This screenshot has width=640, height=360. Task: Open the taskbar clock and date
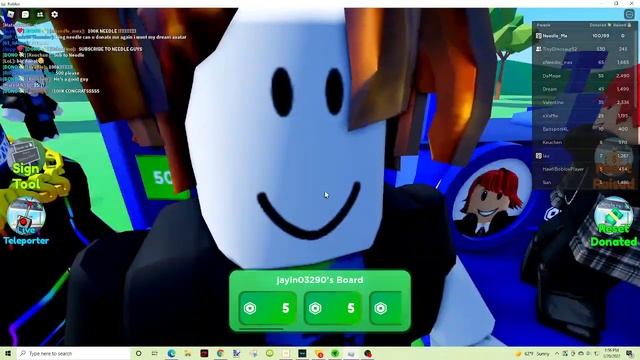pos(613,353)
